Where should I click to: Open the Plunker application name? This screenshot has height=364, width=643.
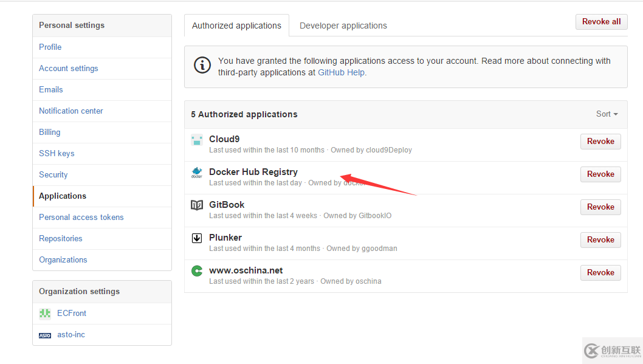pos(225,238)
